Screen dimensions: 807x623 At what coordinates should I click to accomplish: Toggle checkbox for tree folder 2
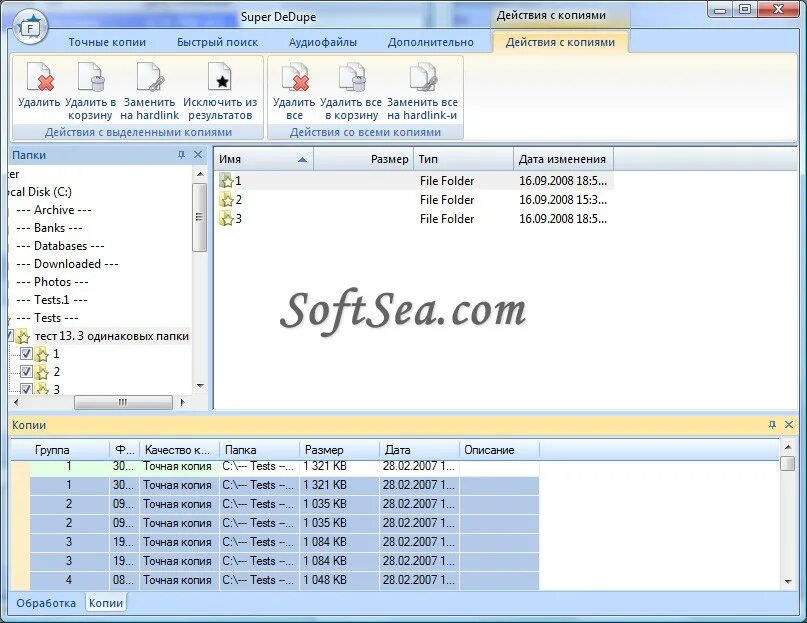pos(26,372)
